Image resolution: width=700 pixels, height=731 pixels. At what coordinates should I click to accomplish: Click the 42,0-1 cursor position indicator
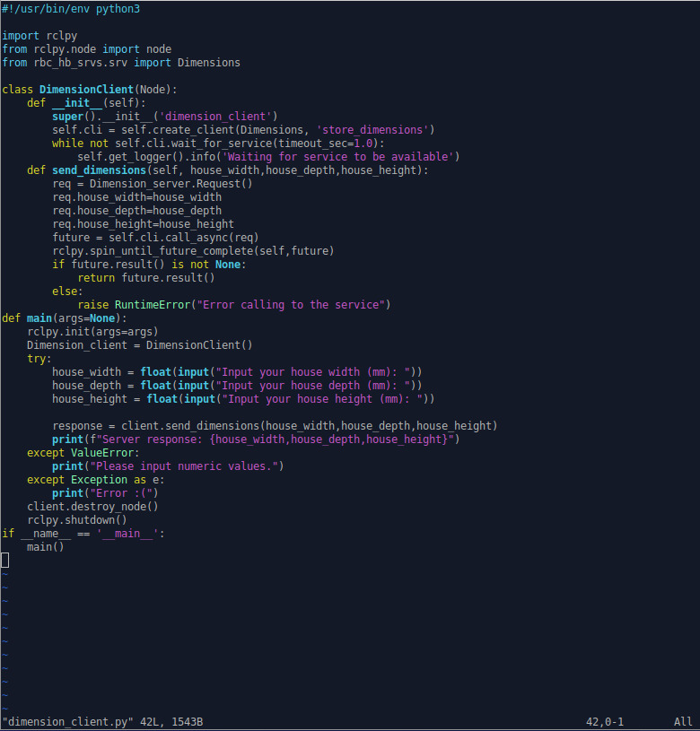tap(604, 722)
